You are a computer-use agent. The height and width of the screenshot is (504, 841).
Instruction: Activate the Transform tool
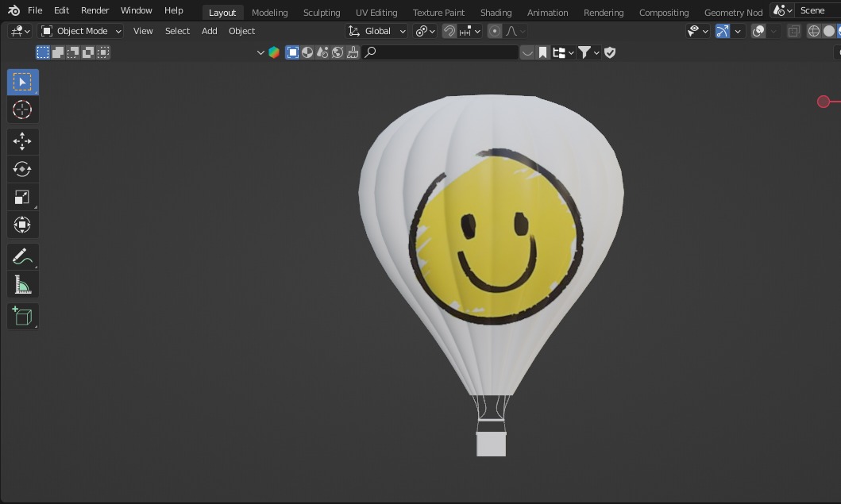22,225
